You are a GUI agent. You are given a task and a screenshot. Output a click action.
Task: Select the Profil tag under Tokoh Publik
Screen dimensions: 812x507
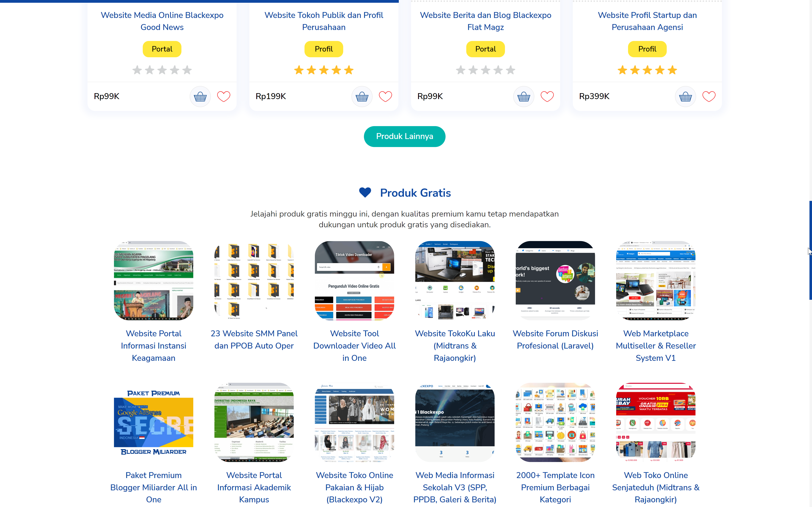(x=324, y=49)
